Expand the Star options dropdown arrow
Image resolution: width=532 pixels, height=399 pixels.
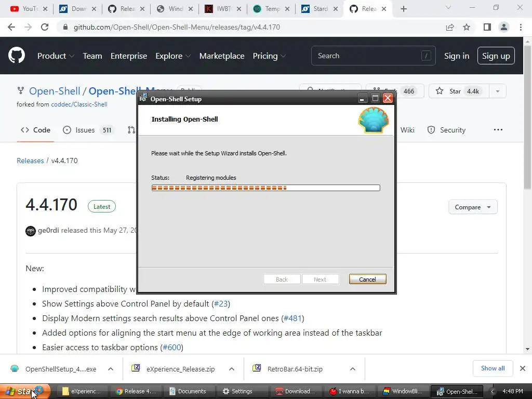[497, 91]
